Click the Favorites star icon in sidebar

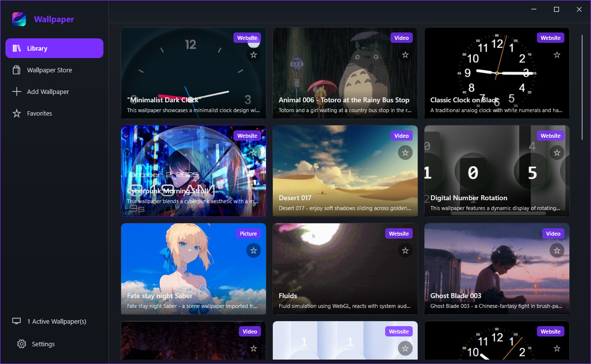coord(17,113)
